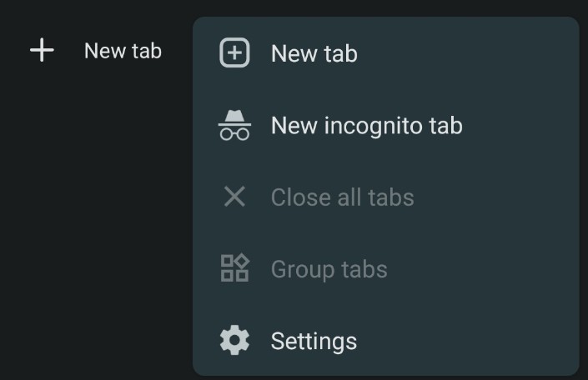
Task: Click the boxed plus icon in menu
Action: click(234, 53)
